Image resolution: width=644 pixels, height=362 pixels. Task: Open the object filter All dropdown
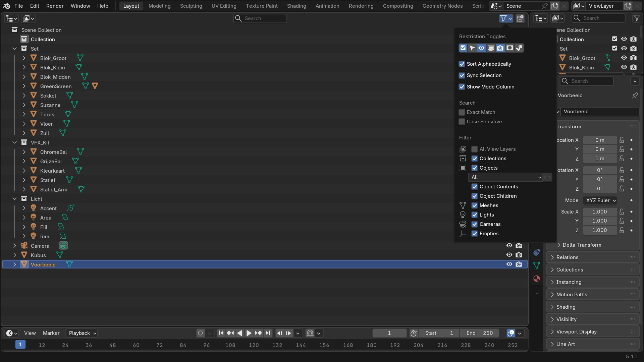coord(505,177)
